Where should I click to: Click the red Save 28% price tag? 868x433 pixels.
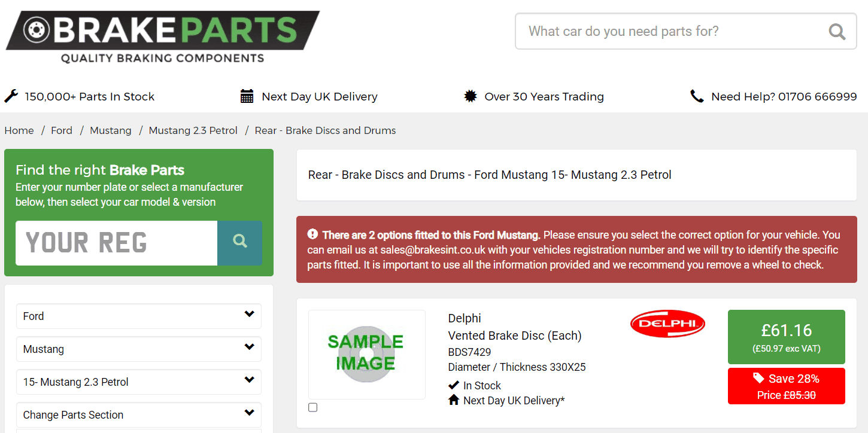787,386
